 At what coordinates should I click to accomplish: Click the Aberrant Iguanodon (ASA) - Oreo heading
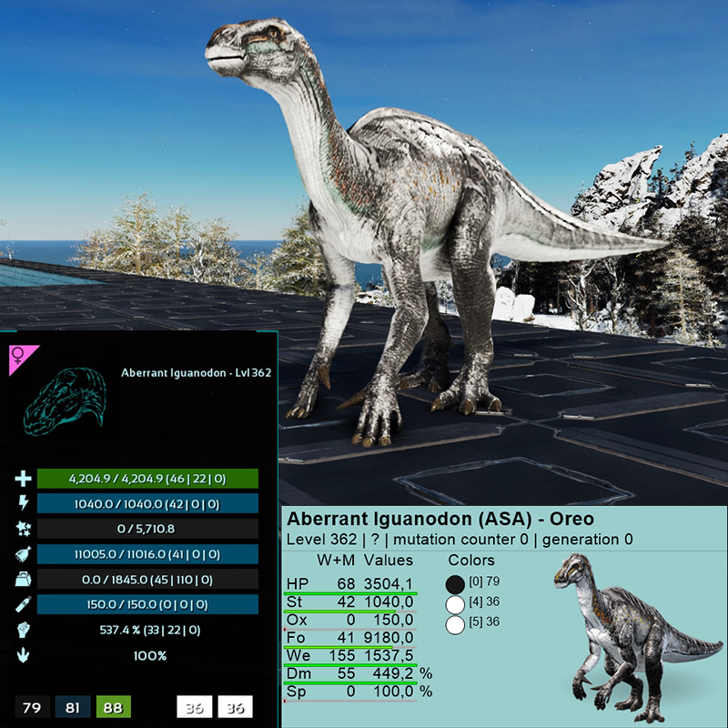440,519
